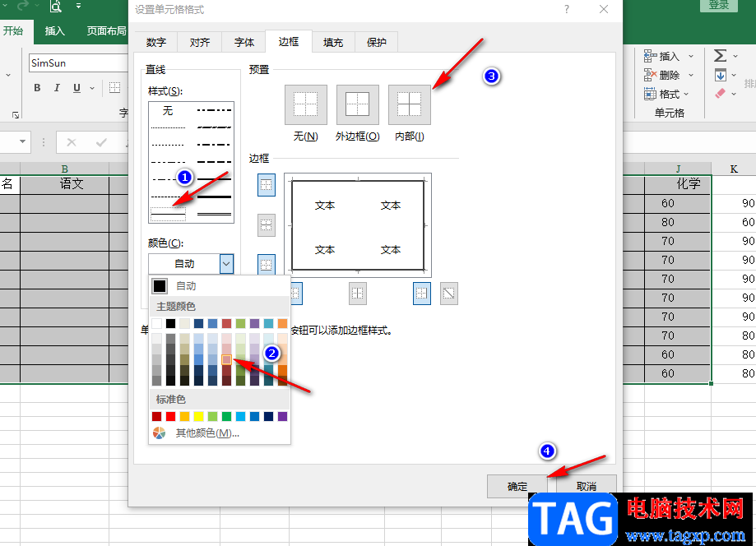Click the 确定 button
This screenshot has width=756, height=546.
pyautogui.click(x=517, y=486)
